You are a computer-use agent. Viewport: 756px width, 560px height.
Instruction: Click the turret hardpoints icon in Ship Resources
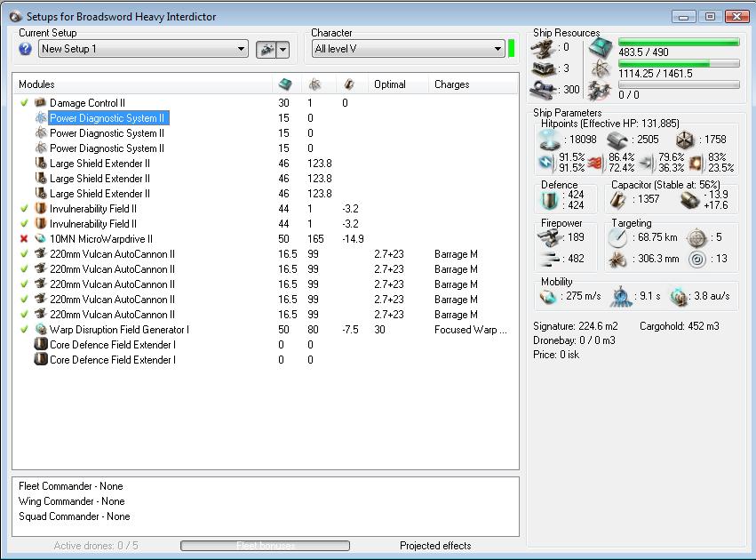pos(543,48)
